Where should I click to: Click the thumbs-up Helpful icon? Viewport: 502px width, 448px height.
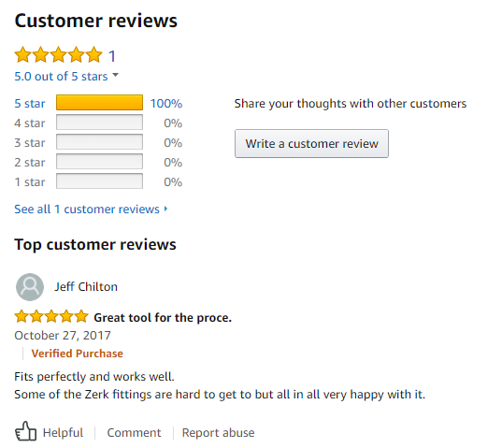[x=25, y=431]
